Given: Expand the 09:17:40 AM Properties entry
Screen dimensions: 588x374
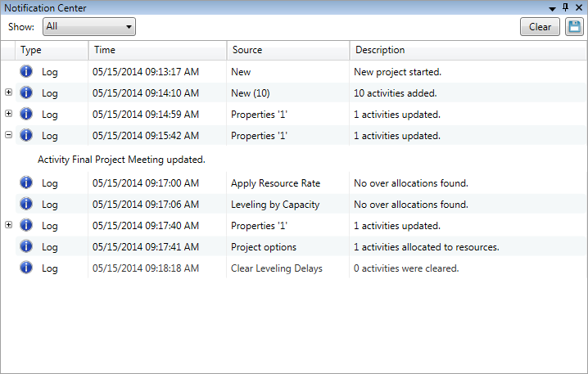Looking at the screenshot, I should click(x=9, y=225).
